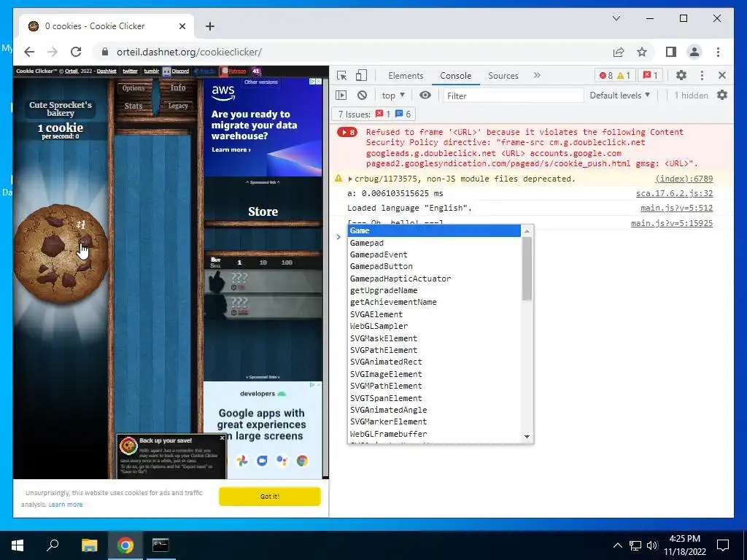Rename Cute Sprocket's bakery
Image resolution: width=747 pixels, height=560 pixels.
pos(61,109)
